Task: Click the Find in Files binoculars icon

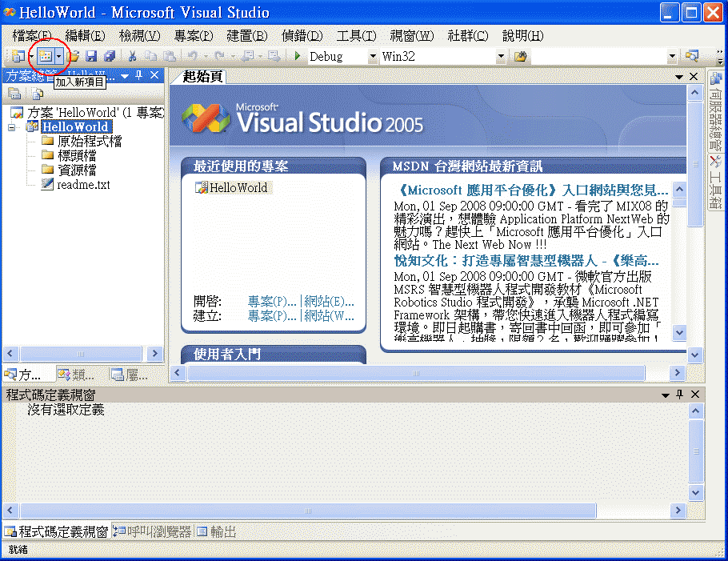Action: click(x=521, y=56)
